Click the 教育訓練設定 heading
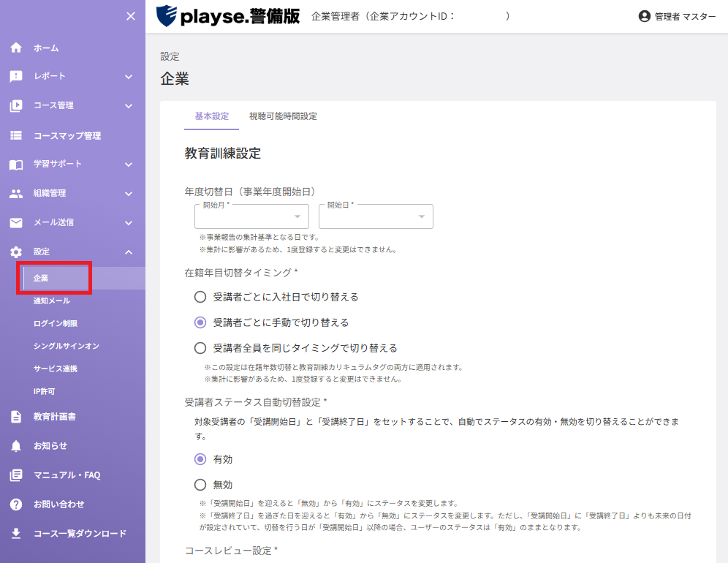728x563 pixels. pyautogui.click(x=222, y=154)
